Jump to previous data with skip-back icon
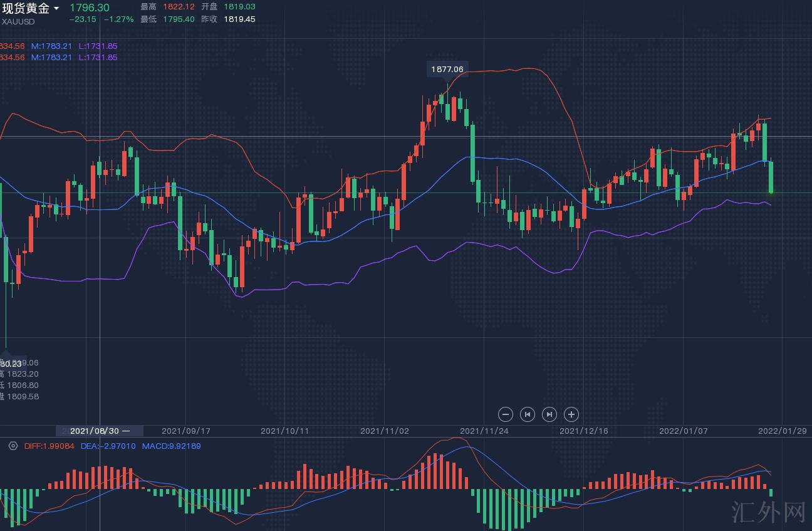The height and width of the screenshot is (531, 812). click(x=528, y=414)
